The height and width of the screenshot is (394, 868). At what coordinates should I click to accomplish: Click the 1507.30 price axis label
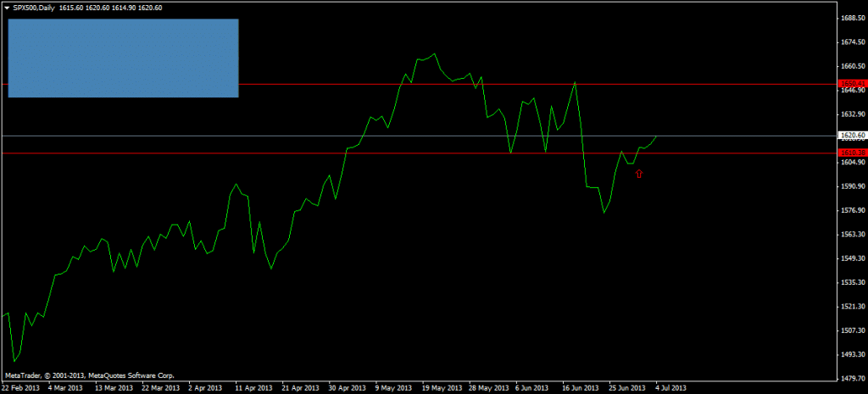pos(853,330)
